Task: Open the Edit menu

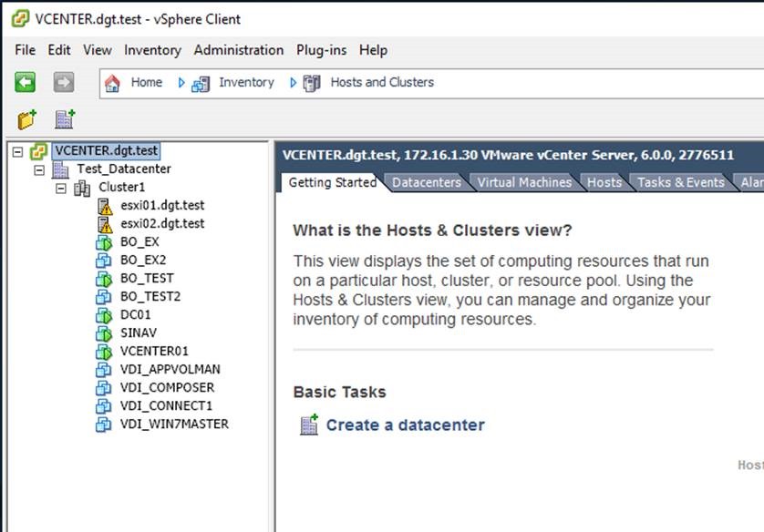Action: click(x=59, y=50)
